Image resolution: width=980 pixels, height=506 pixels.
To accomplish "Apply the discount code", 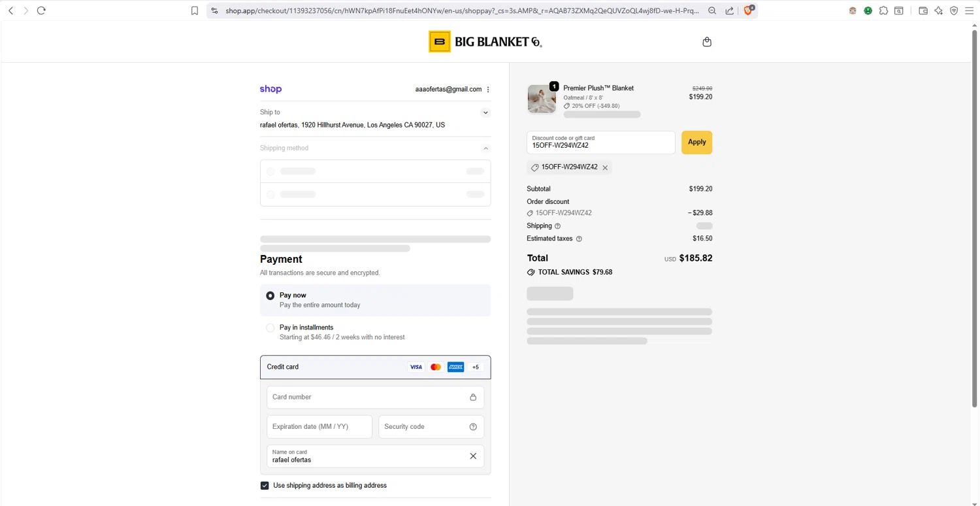I will click(x=696, y=143).
